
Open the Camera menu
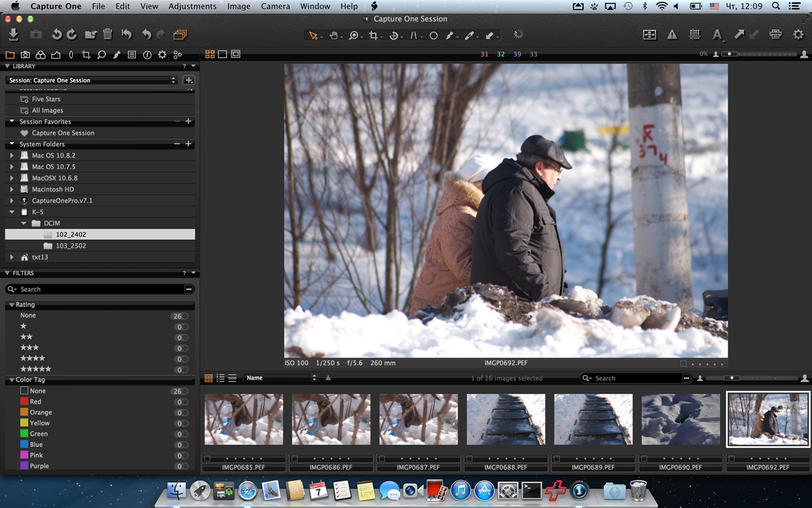point(275,6)
